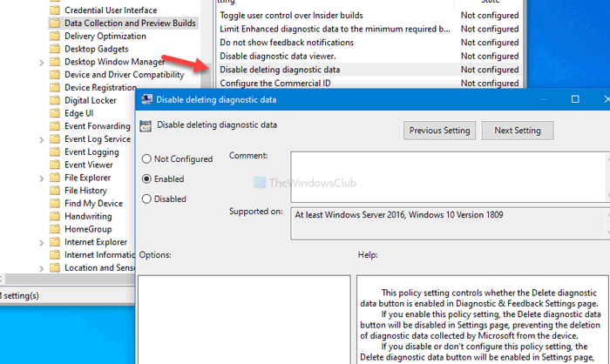Select 'Disable deleting diagnostic data' list row
The width and height of the screenshot is (610, 364).
369,70
